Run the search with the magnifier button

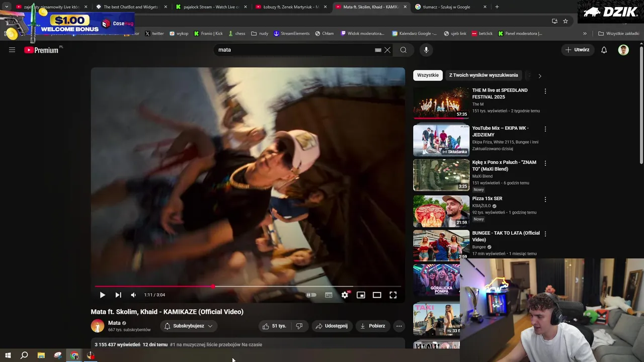coord(404,50)
